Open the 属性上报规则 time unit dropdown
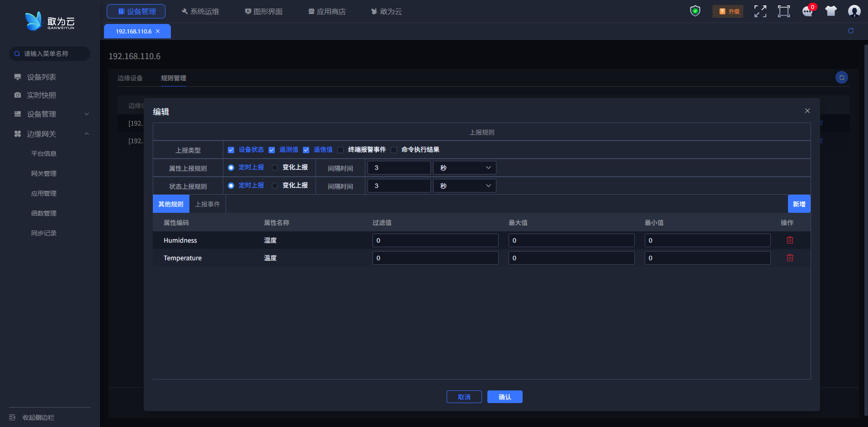This screenshot has height=427, width=868. tap(464, 168)
